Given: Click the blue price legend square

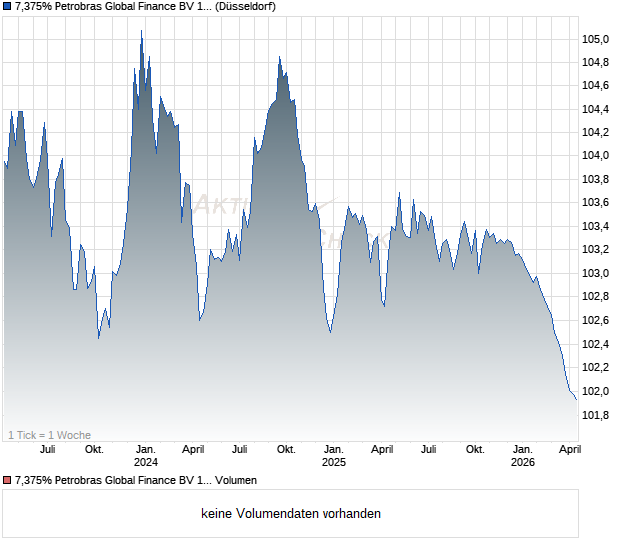Looking at the screenshot, I should point(7,6).
